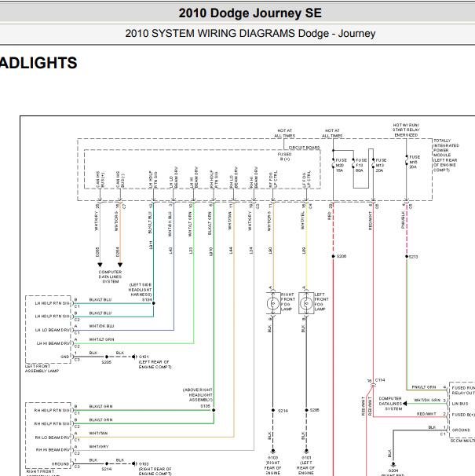
Task: Click 'LH HI BEAM DRV' in left lamp box
Action: click(x=53, y=343)
